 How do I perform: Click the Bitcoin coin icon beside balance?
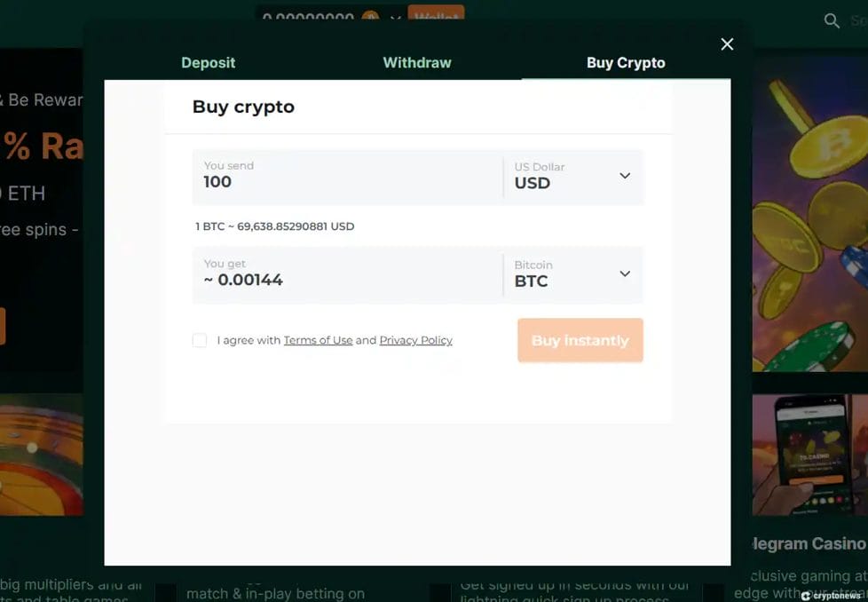coord(370,18)
